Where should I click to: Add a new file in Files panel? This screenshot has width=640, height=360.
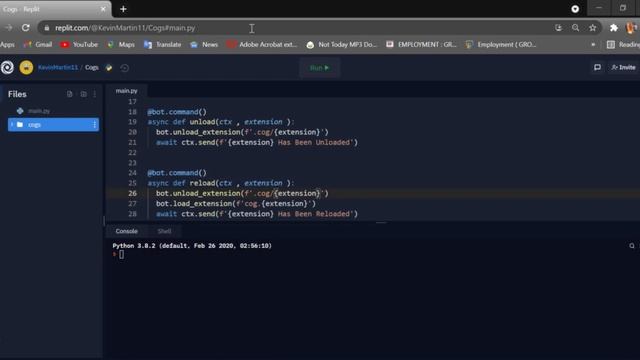point(70,94)
